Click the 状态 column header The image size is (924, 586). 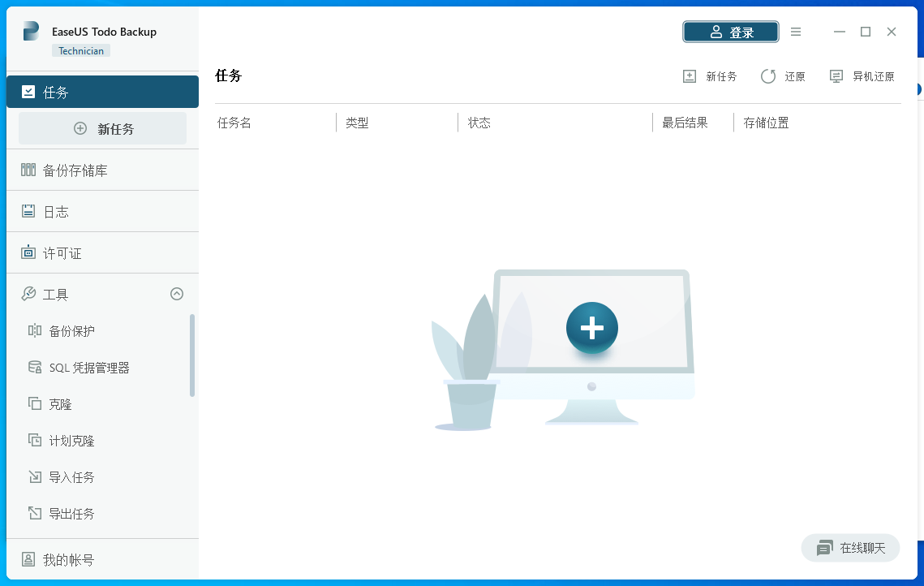click(x=479, y=123)
